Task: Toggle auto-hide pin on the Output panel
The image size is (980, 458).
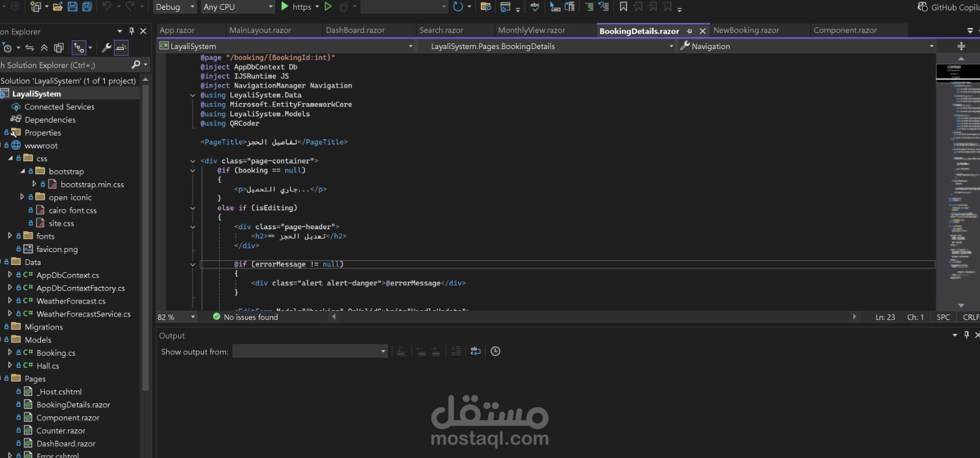Action: click(967, 335)
